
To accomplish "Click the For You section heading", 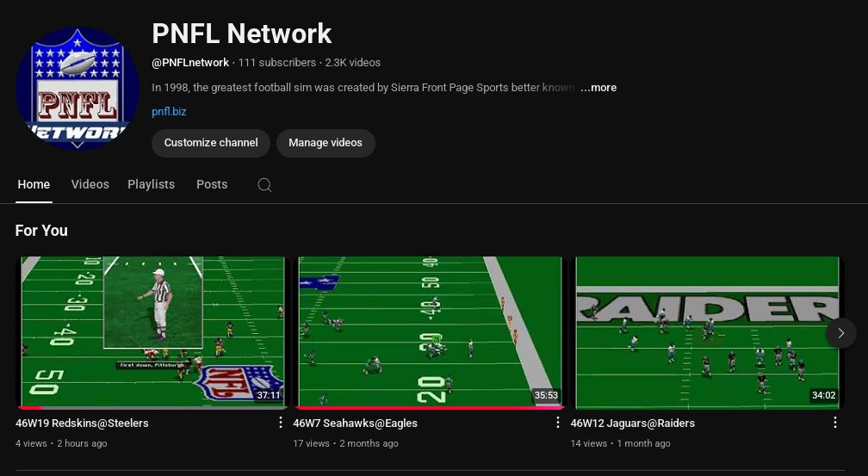I will pyautogui.click(x=41, y=230).
